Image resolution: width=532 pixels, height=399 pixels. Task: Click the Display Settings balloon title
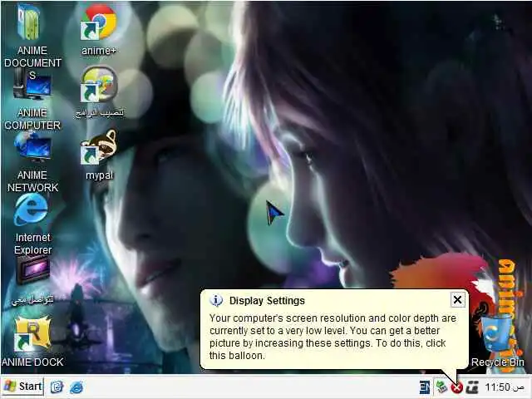(267, 301)
